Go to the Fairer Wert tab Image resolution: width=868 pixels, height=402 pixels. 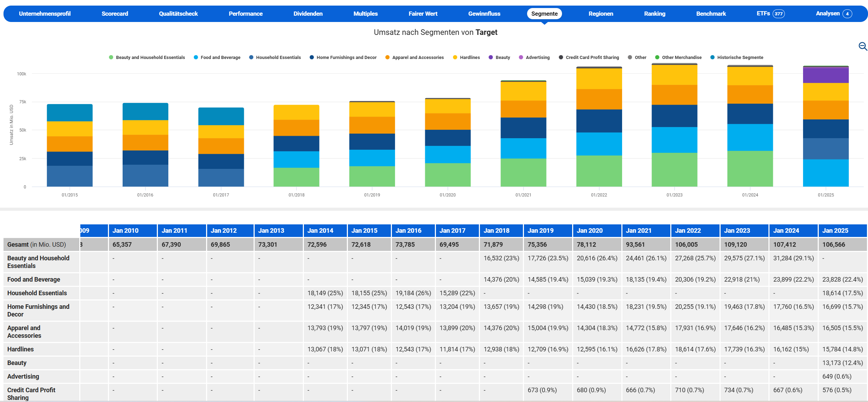[x=423, y=14]
